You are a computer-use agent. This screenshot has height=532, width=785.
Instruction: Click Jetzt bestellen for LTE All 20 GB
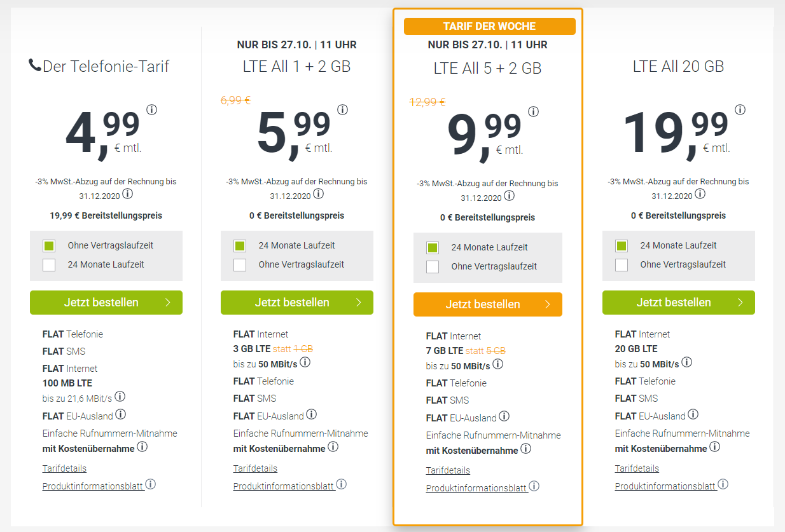pyautogui.click(x=678, y=303)
